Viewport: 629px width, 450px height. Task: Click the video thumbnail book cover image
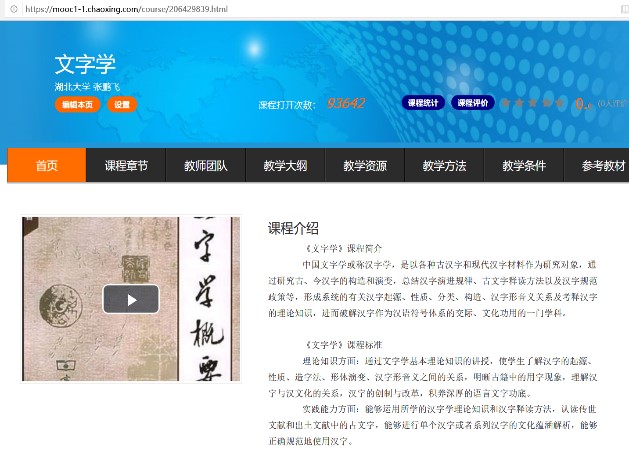tap(60, 260)
